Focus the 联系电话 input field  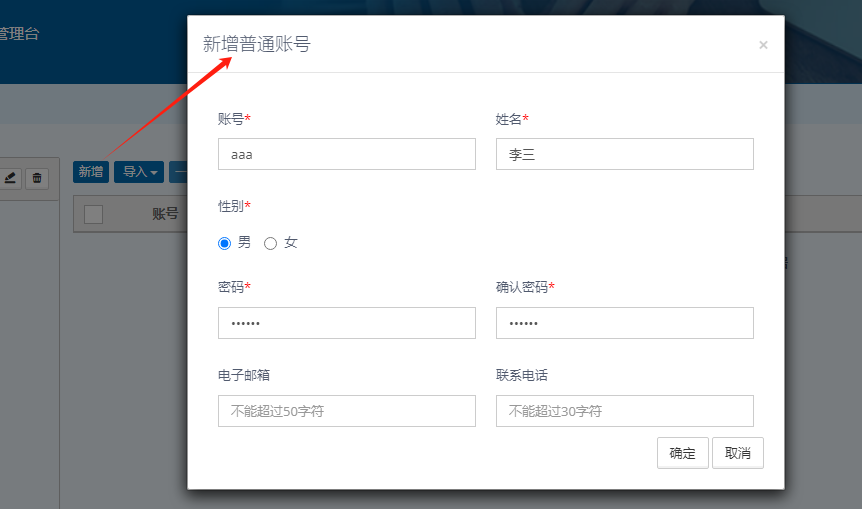coord(624,411)
